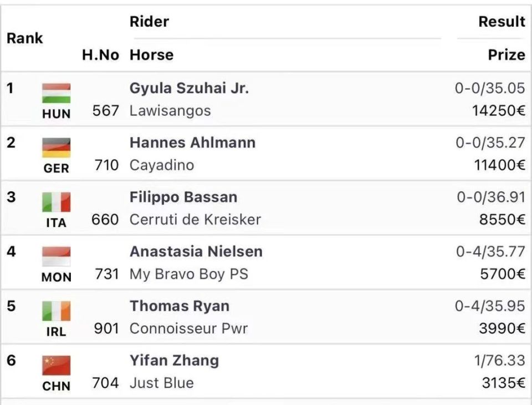Click the Monaco flag icon

click(57, 256)
